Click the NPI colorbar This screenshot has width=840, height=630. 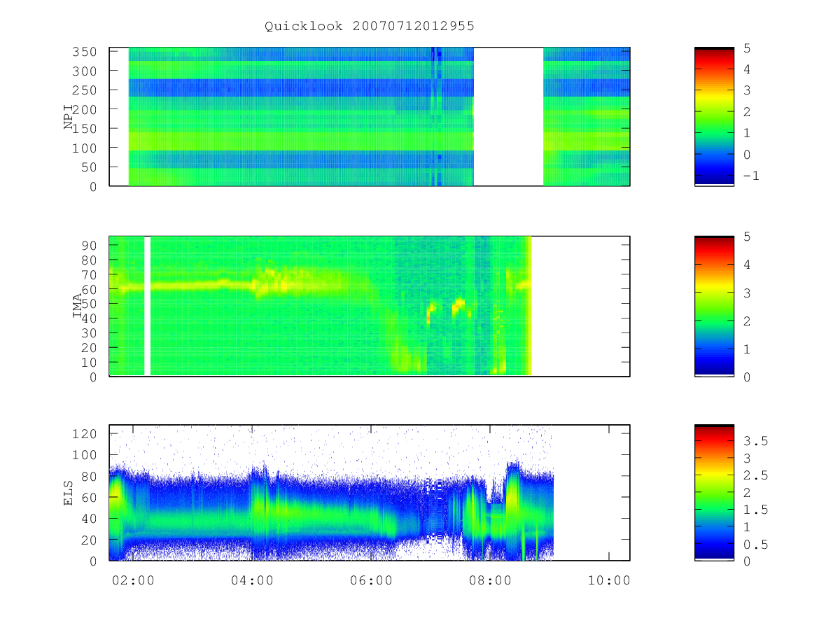[x=714, y=117]
